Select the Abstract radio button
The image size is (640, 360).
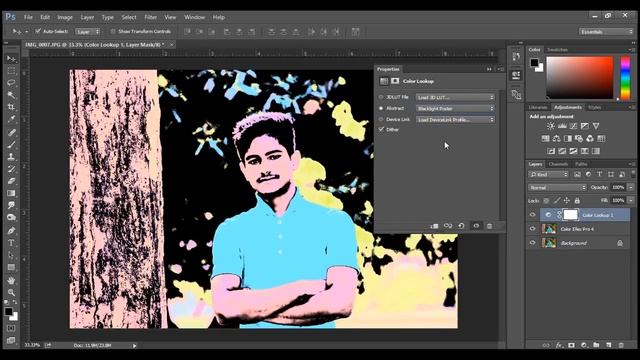coord(381,108)
